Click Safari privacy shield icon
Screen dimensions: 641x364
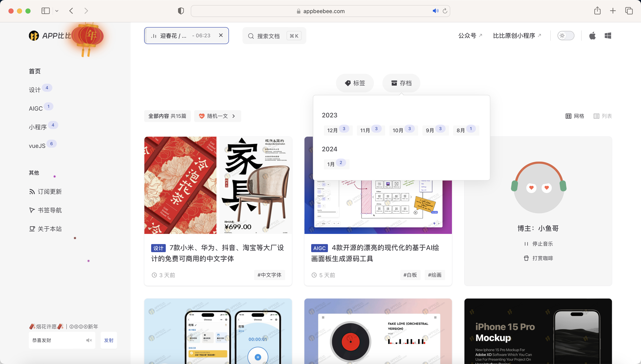[x=181, y=11]
